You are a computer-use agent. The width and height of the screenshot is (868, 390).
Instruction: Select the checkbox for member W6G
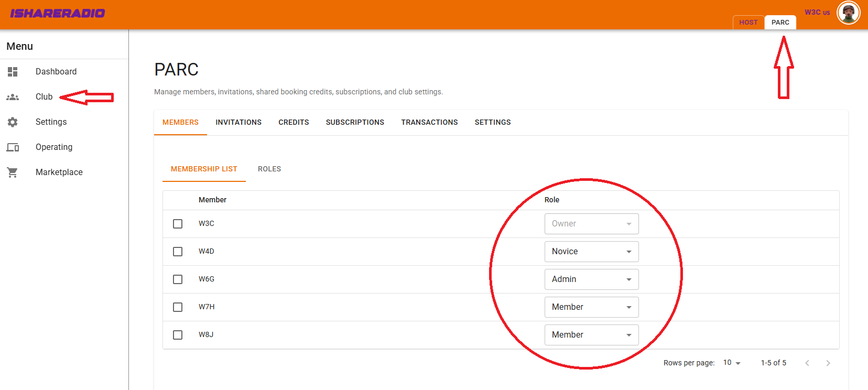178,279
